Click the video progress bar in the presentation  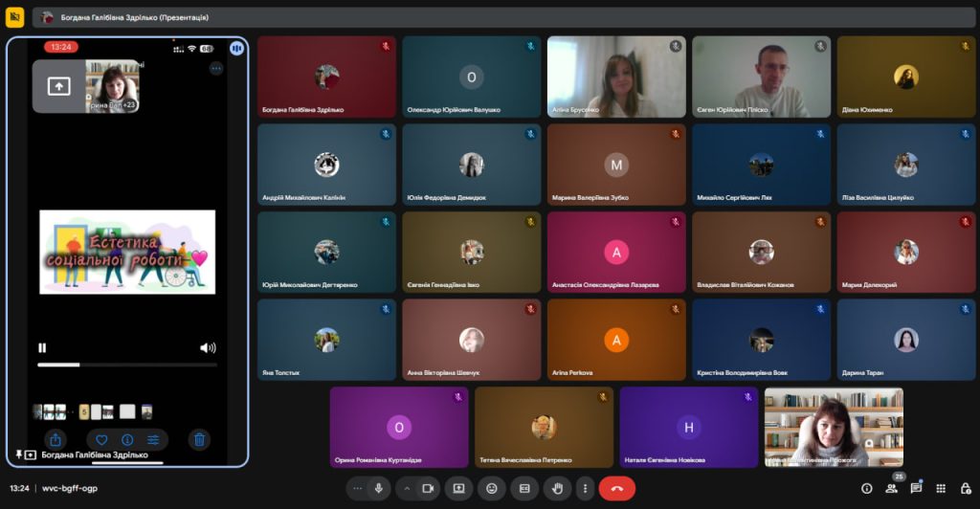126,365
